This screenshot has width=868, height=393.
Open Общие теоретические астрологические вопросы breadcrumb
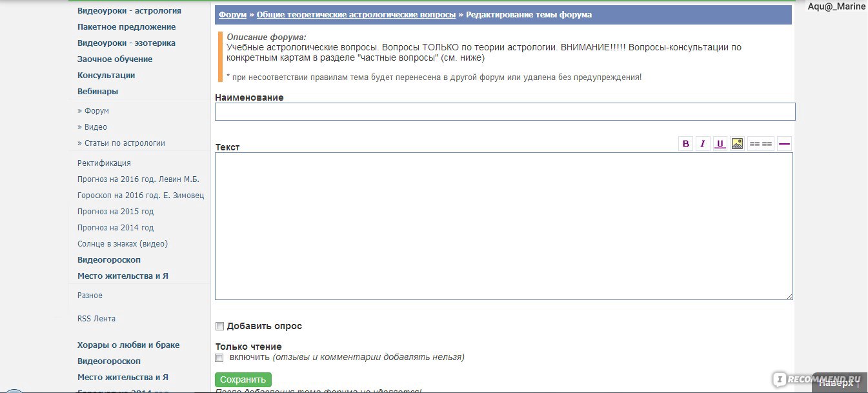pos(356,14)
